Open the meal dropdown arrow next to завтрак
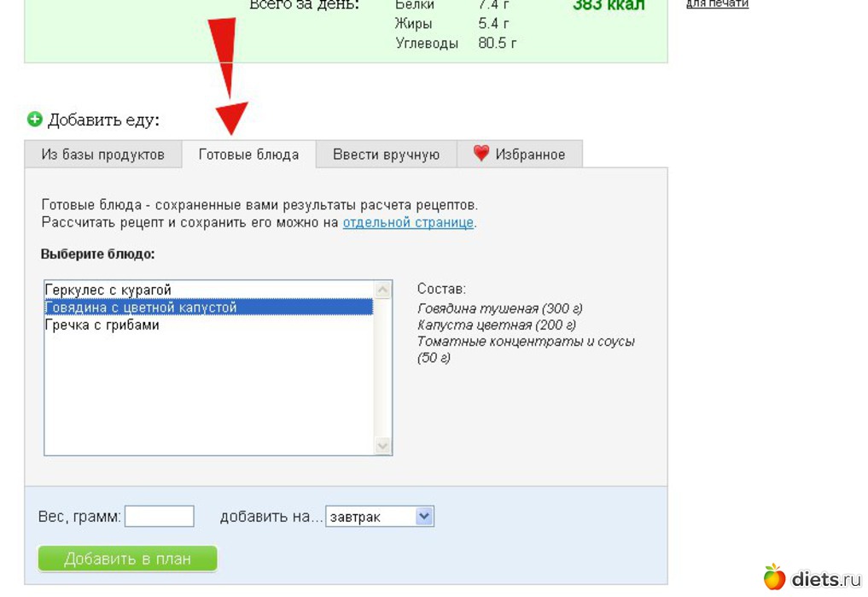 point(424,517)
